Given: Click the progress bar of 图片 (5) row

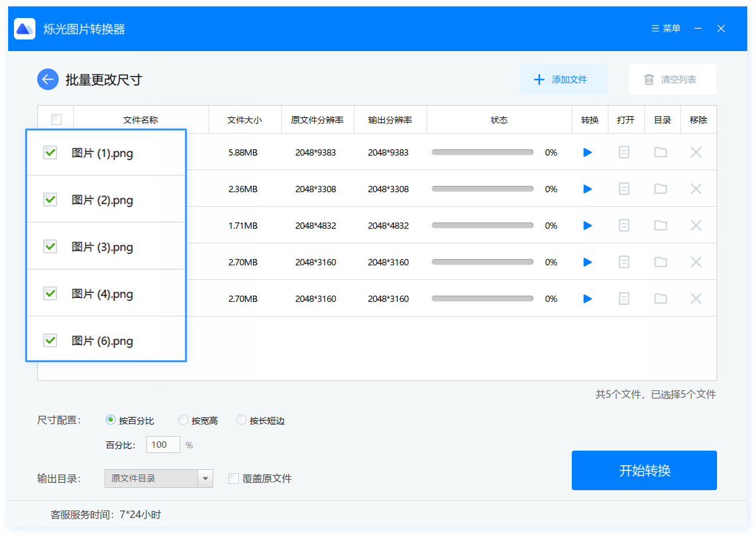Looking at the screenshot, I should click(482, 298).
